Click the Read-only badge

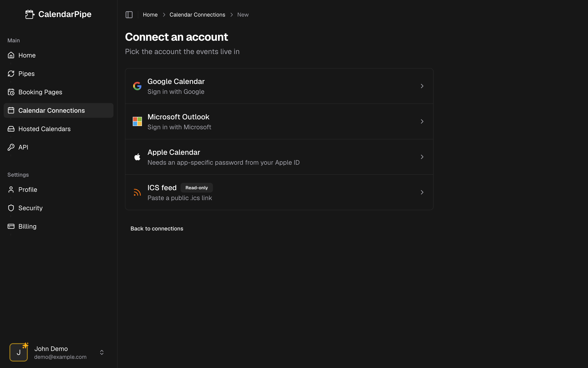point(197,188)
